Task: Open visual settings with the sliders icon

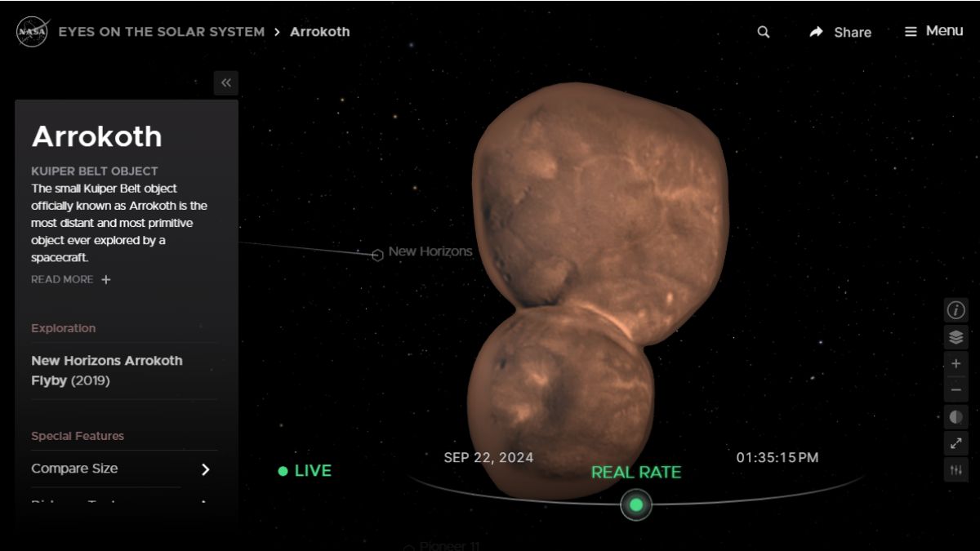Action: (x=955, y=470)
